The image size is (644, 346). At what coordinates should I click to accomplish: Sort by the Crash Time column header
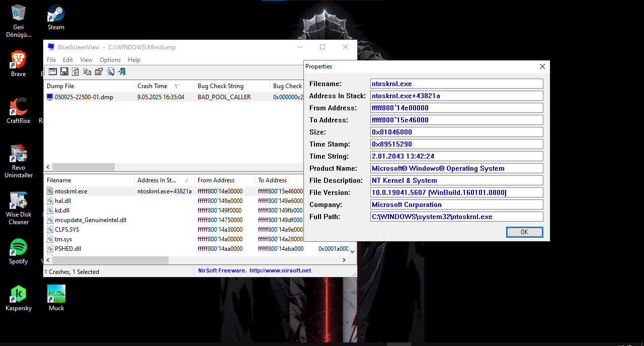tap(164, 86)
